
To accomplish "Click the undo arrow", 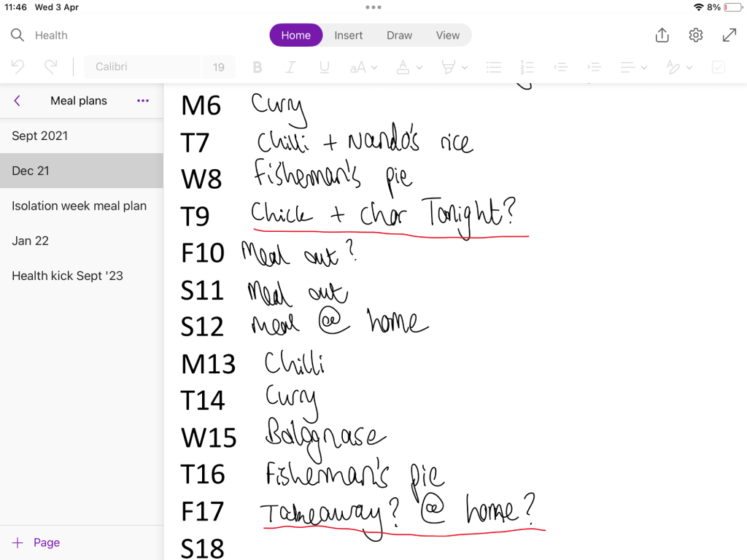I will pyautogui.click(x=18, y=67).
